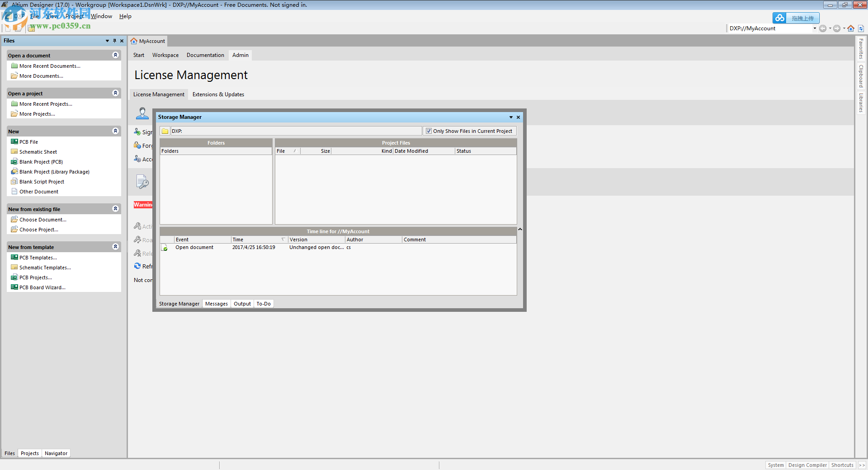
Task: Open Libraries side panel
Action: (x=861, y=103)
